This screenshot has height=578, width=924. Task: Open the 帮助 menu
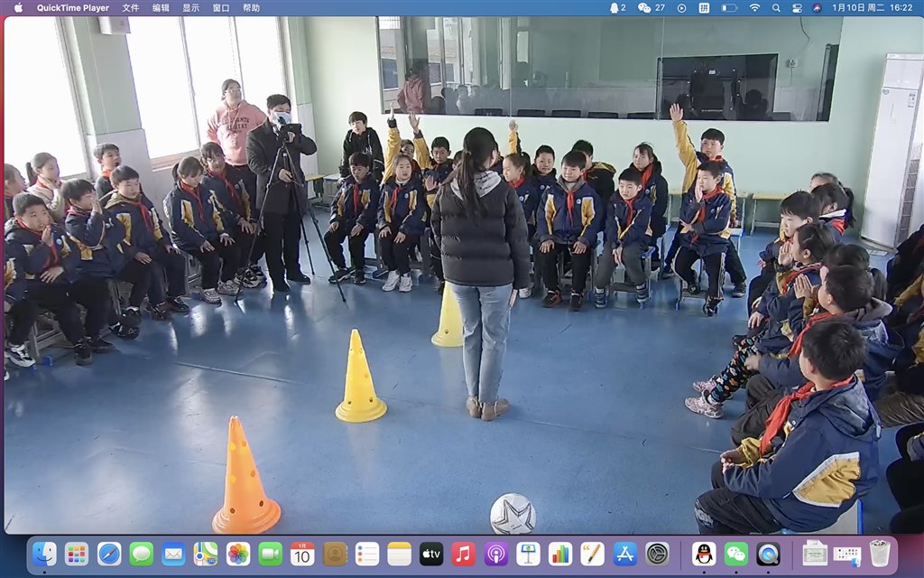pyautogui.click(x=251, y=7)
